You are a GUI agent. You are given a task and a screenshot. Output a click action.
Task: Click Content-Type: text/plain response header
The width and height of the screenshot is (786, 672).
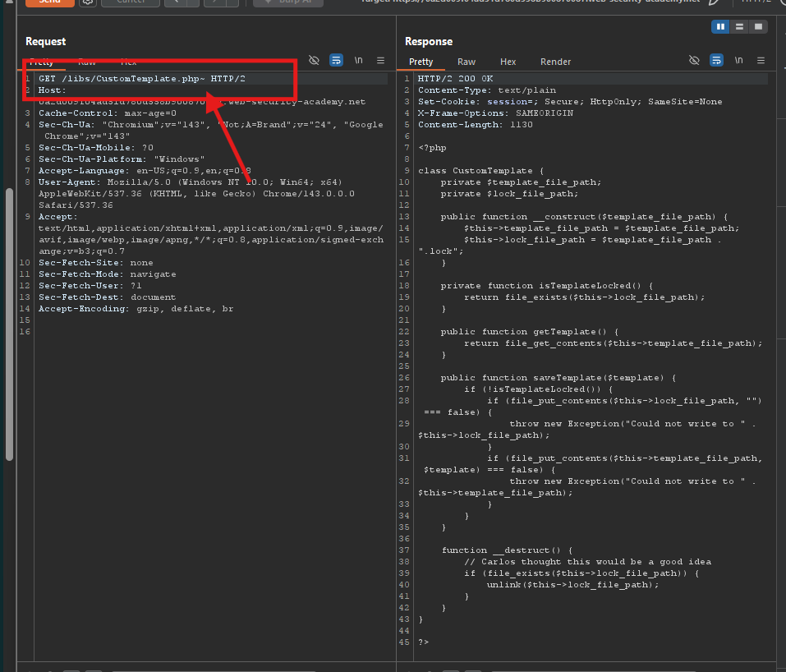point(487,90)
